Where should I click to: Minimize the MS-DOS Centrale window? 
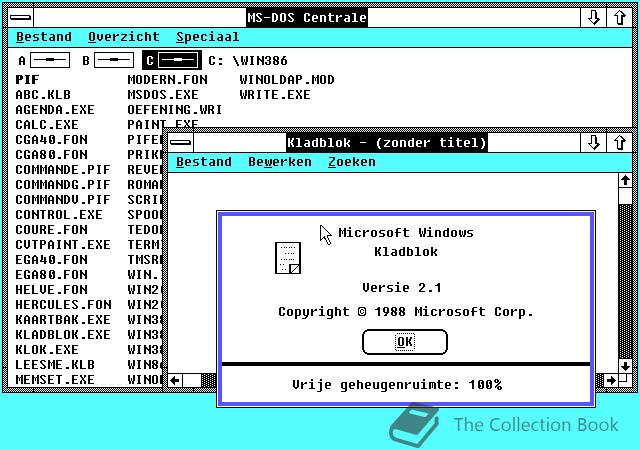tap(593, 18)
